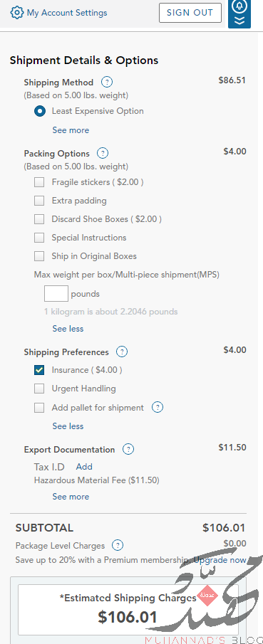Collapse See less under Packing Options
This screenshot has height=644, width=263.
[68, 329]
